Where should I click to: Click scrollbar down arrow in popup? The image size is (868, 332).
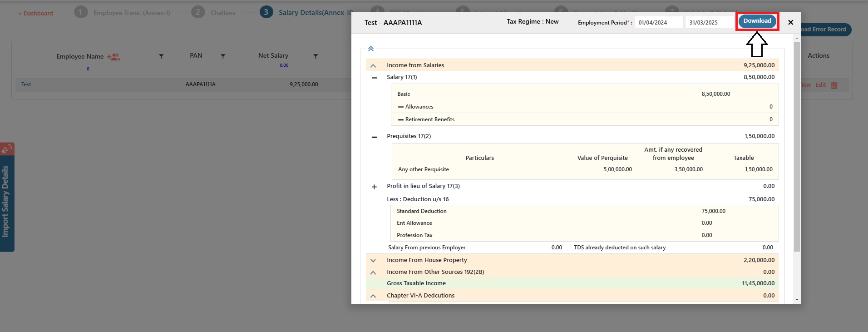point(797,300)
